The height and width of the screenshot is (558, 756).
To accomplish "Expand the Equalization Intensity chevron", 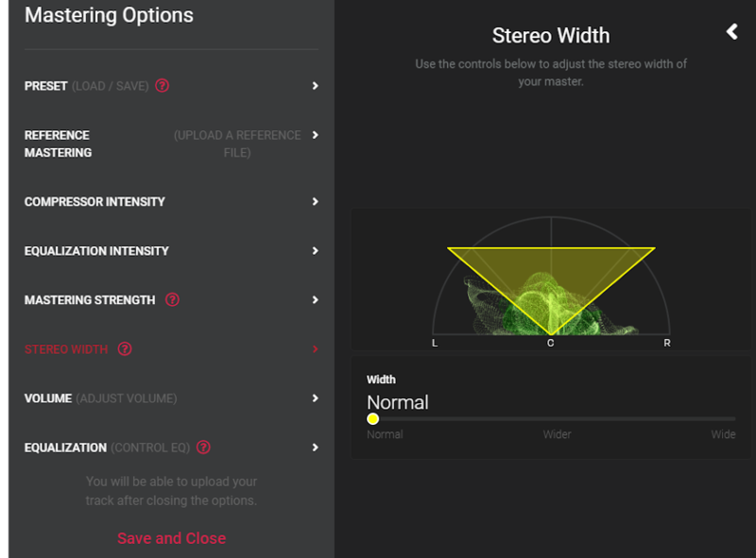I will click(316, 251).
